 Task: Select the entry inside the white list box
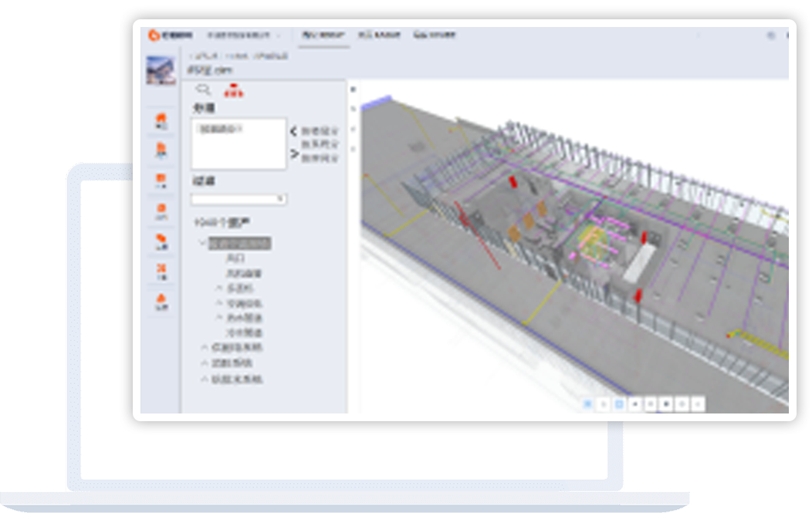pos(221,129)
